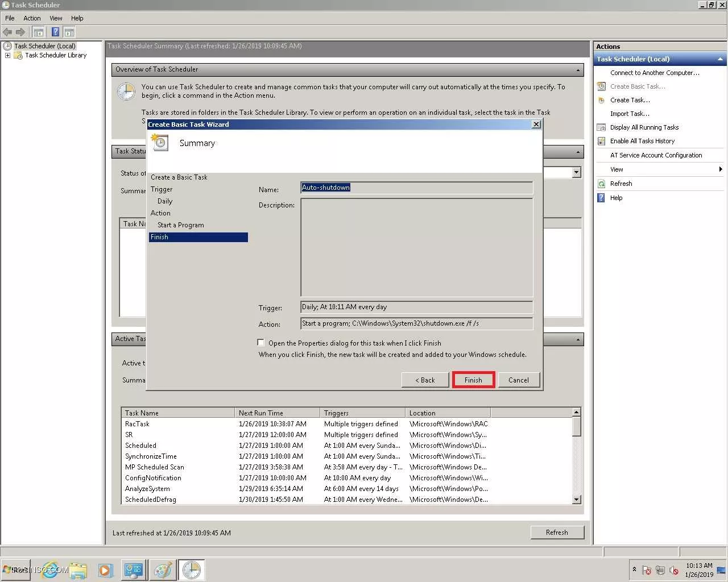Image resolution: width=728 pixels, height=582 pixels.
Task: Show hidden tray icons arrow
Action: pyautogui.click(x=634, y=569)
